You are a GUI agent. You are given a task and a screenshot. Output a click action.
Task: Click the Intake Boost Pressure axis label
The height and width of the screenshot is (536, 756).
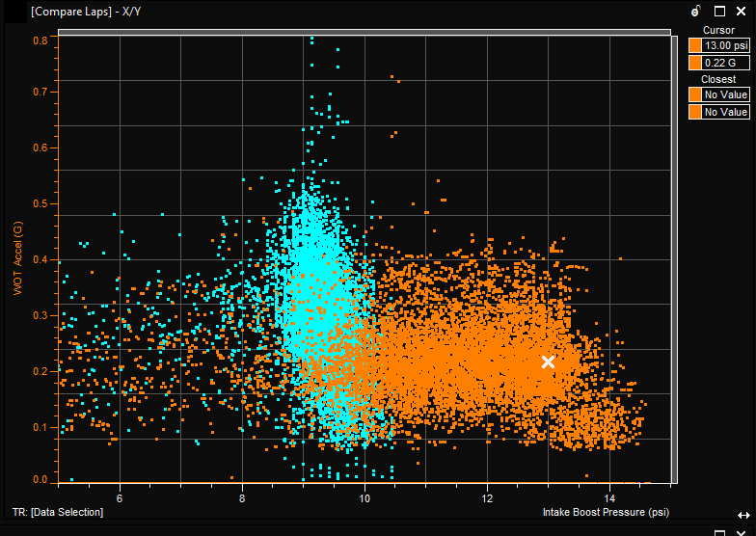point(606,512)
